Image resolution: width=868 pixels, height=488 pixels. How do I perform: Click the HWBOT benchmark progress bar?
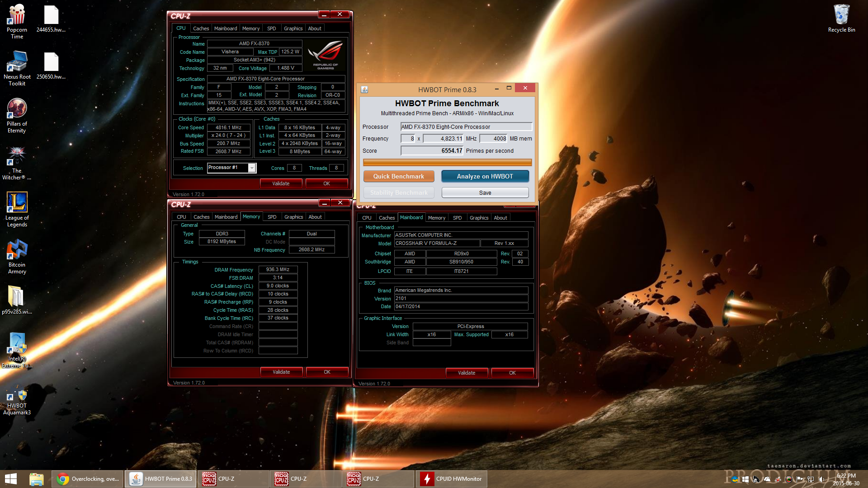coord(448,162)
